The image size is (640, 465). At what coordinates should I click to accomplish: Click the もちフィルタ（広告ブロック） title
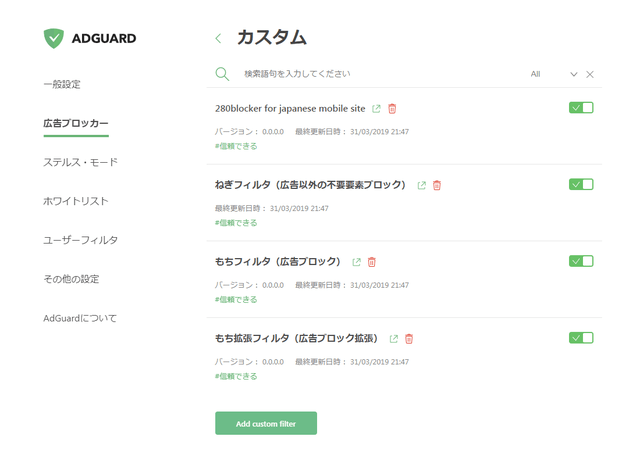pos(278,262)
